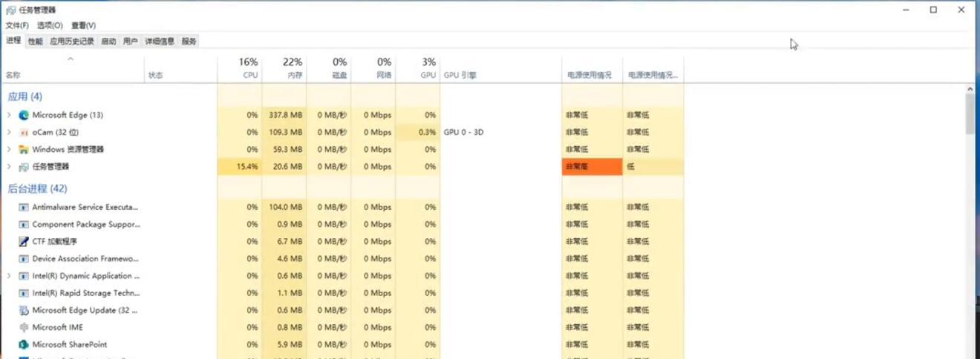
Task: Click the GPU 0 - 3D cell
Action: [500, 132]
